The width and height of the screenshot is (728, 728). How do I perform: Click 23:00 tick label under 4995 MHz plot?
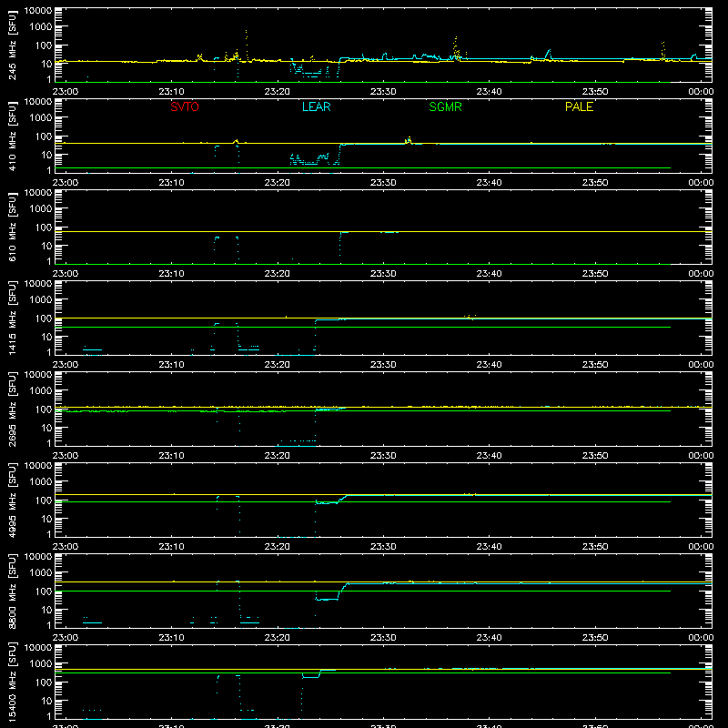point(65,547)
